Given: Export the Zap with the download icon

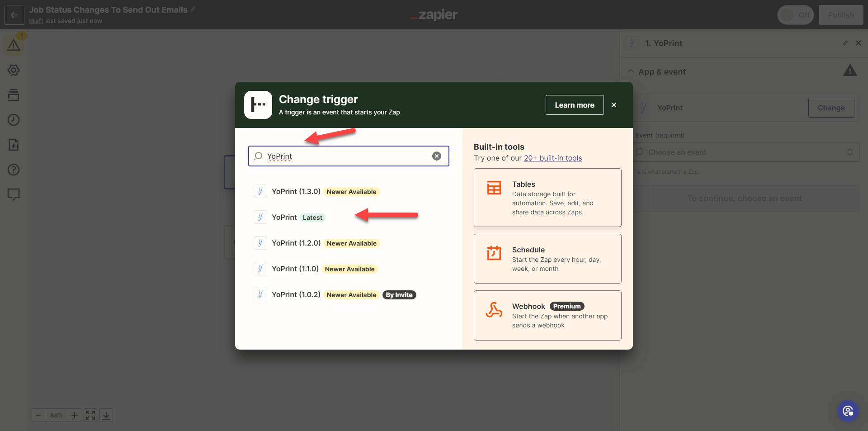Looking at the screenshot, I should [106, 415].
